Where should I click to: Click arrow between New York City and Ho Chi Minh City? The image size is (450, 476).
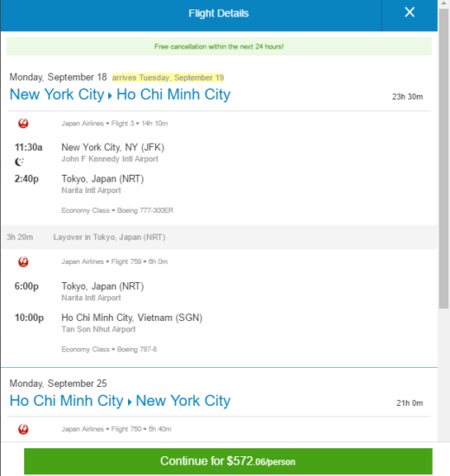click(110, 96)
